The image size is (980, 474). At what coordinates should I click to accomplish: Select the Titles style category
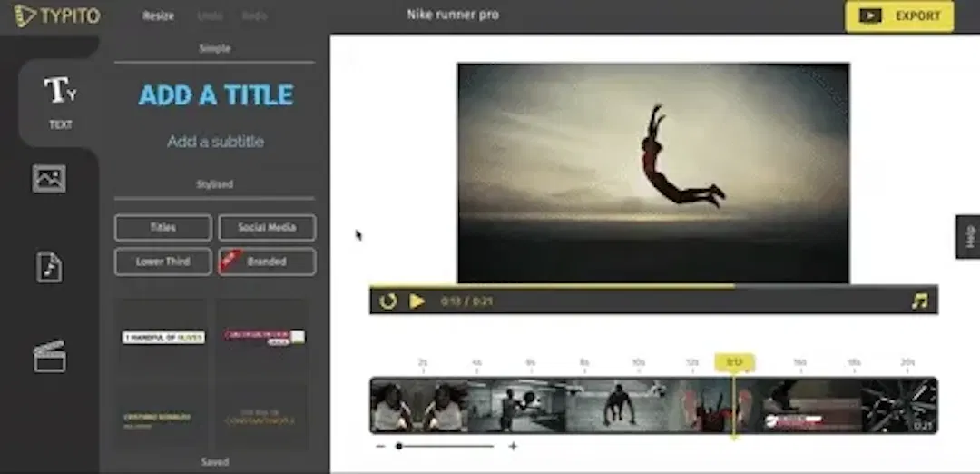coord(163,227)
